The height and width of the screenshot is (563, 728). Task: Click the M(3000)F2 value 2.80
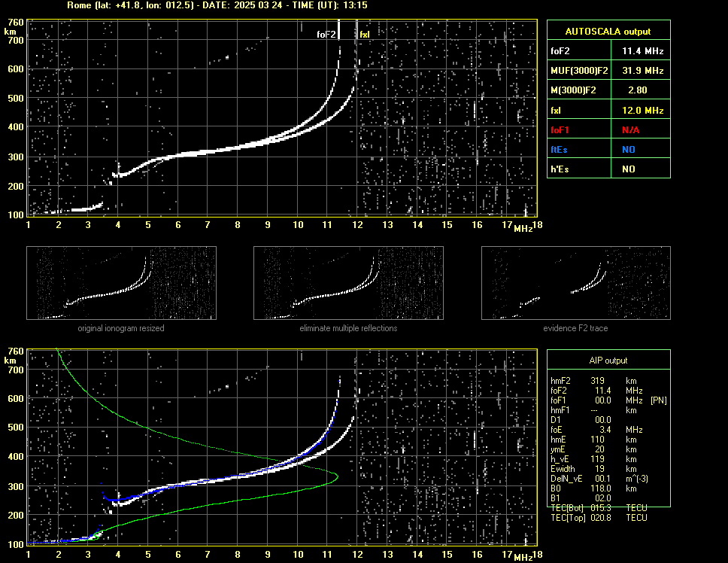[638, 90]
